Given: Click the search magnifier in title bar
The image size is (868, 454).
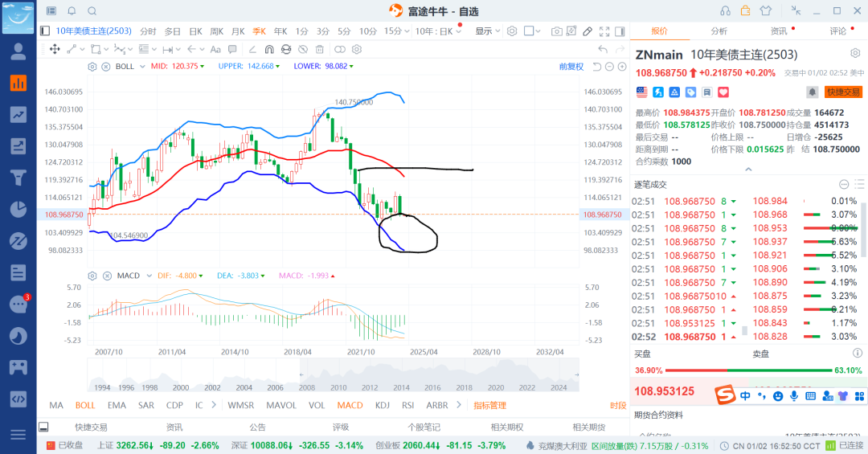Looking at the screenshot, I should click(92, 10).
